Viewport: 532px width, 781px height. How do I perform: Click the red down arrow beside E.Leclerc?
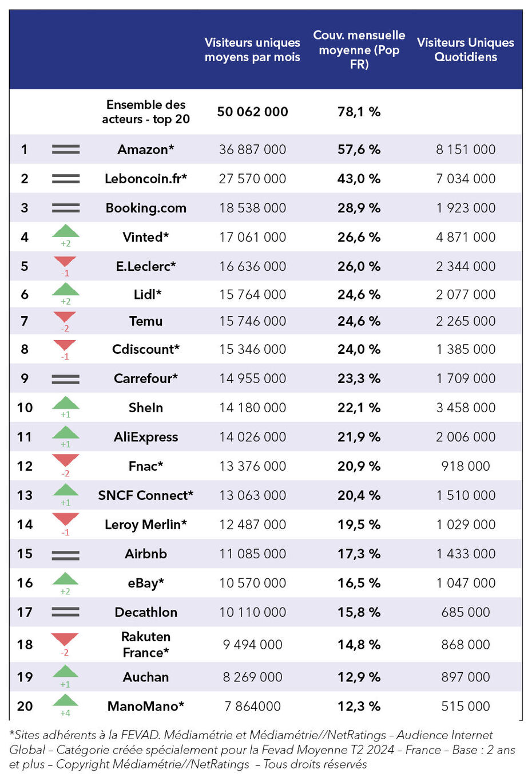65,262
